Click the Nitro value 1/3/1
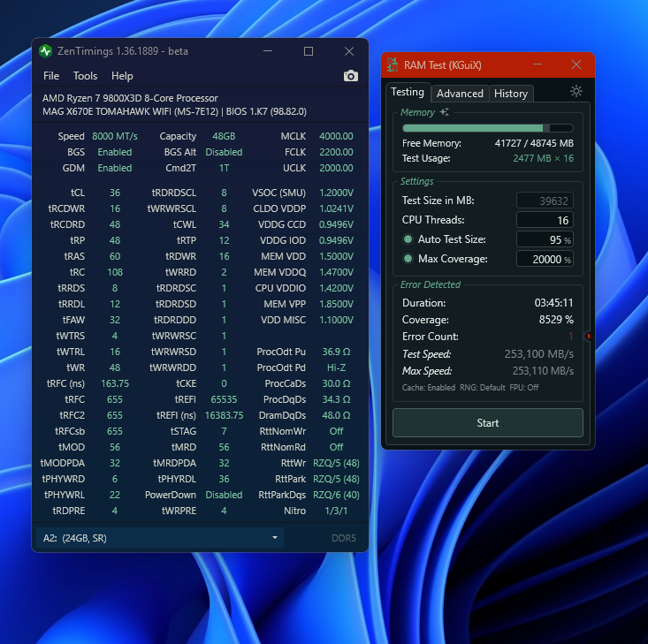Viewport: 648px width, 644px height. 336,511
